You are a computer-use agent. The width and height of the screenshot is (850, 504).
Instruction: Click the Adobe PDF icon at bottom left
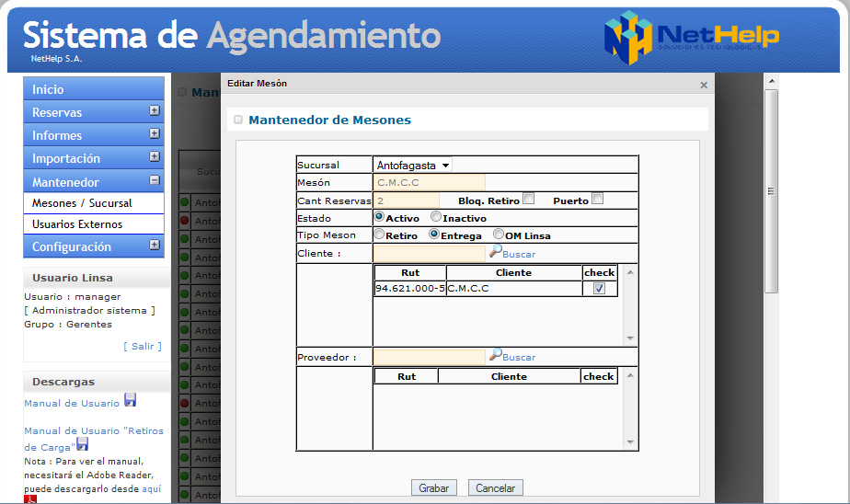coord(30,499)
